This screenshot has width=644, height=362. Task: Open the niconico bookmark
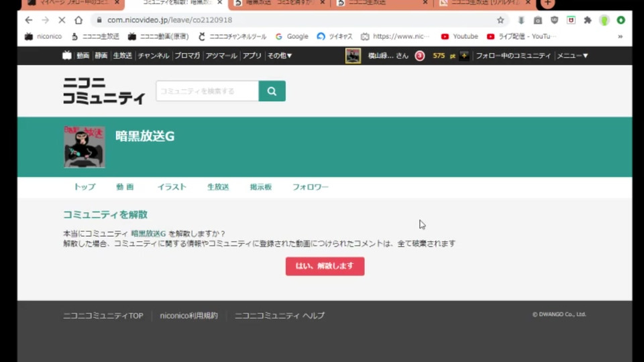[44, 36]
